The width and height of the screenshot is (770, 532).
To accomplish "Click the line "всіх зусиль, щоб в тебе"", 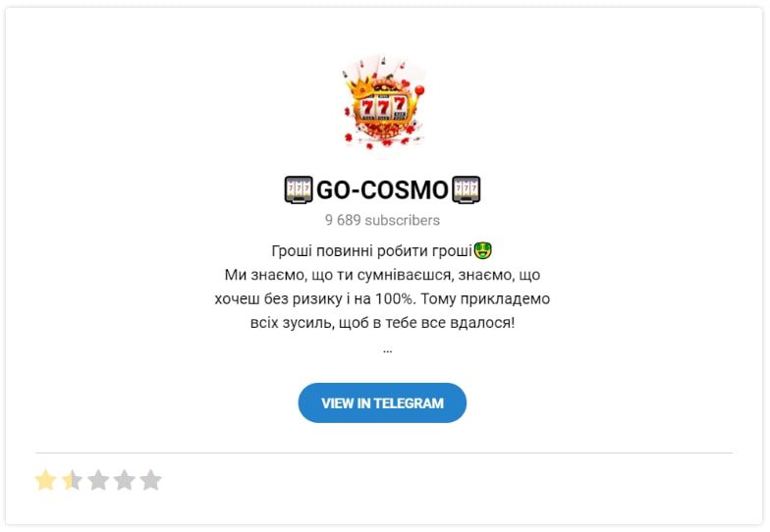I will point(382,323).
